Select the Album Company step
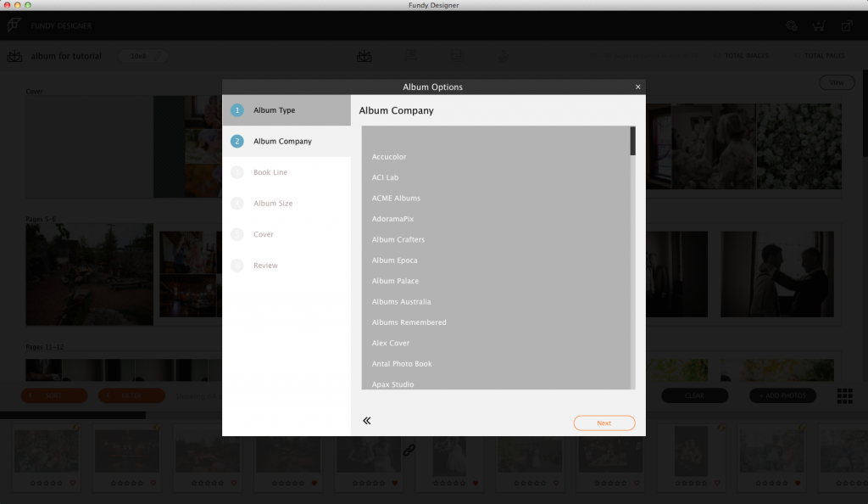Viewport: 868px width, 504px height. coord(287,141)
